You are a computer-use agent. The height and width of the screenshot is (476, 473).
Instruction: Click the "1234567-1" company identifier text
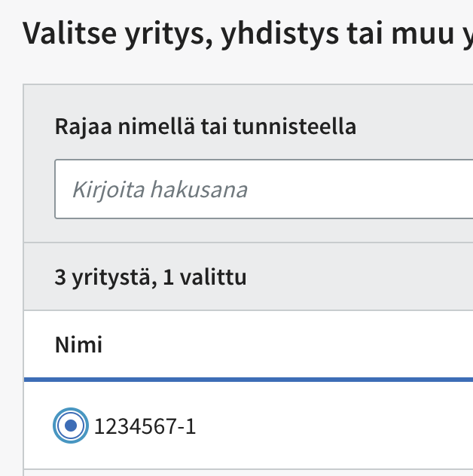pos(145,427)
